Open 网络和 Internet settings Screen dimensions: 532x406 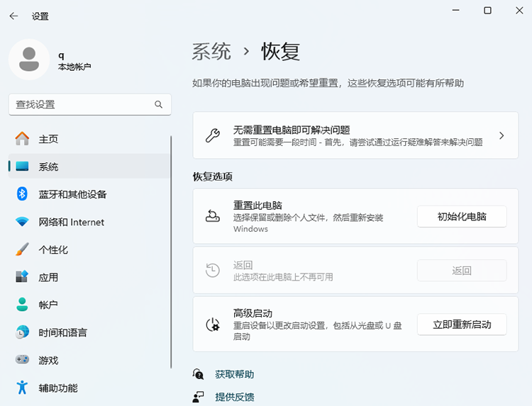89,222
